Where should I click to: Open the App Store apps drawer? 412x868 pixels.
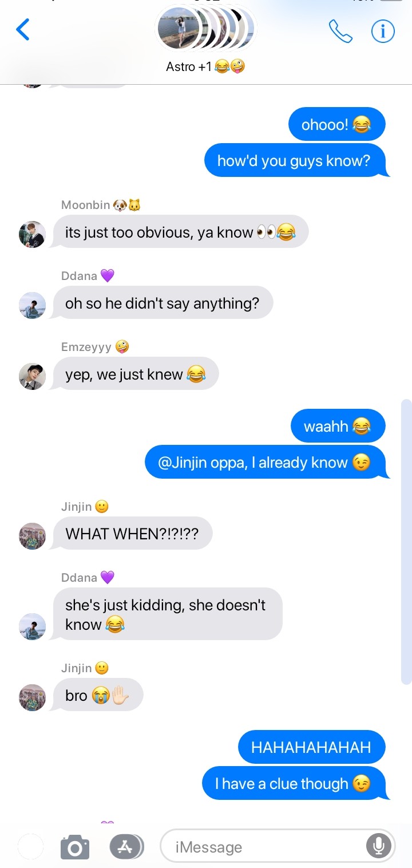[126, 847]
